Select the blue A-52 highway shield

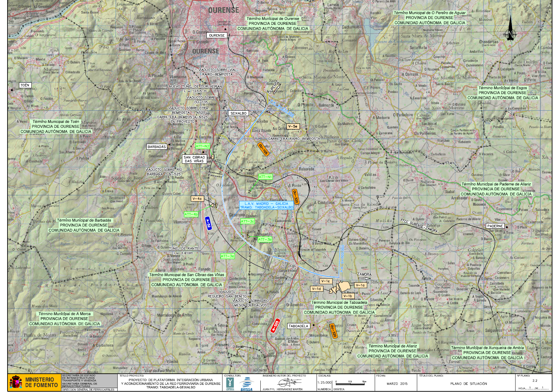(208, 224)
